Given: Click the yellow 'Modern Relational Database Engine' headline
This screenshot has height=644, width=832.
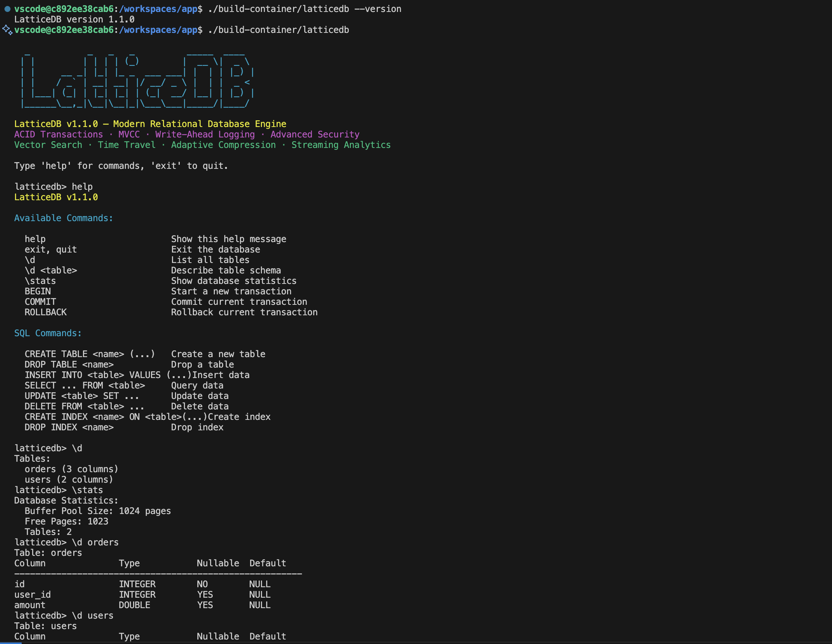Looking at the screenshot, I should click(x=199, y=124).
